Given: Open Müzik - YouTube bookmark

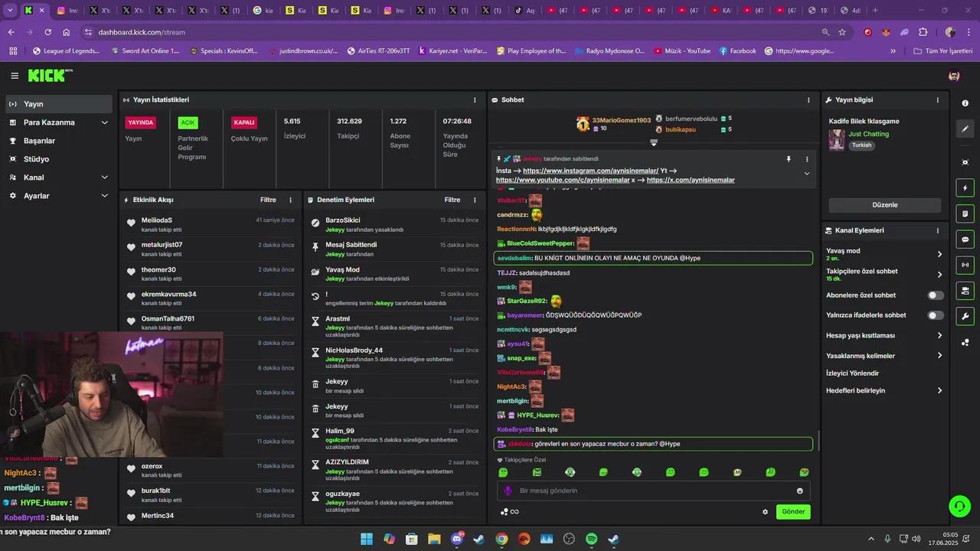Looking at the screenshot, I should pyautogui.click(x=681, y=51).
